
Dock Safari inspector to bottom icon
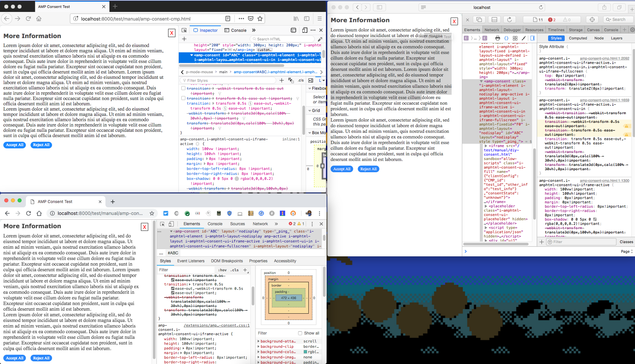click(x=494, y=20)
